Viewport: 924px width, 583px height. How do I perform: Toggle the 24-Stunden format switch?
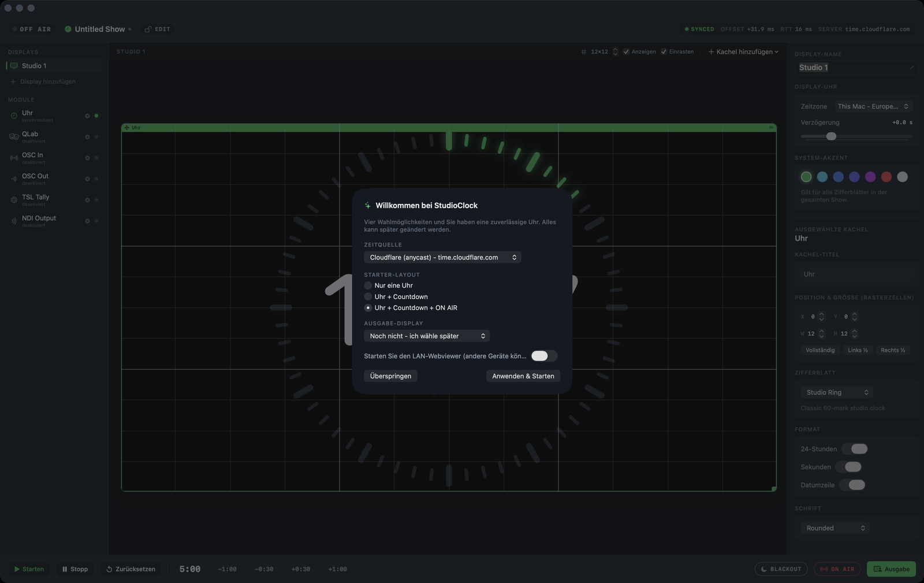tap(855, 449)
